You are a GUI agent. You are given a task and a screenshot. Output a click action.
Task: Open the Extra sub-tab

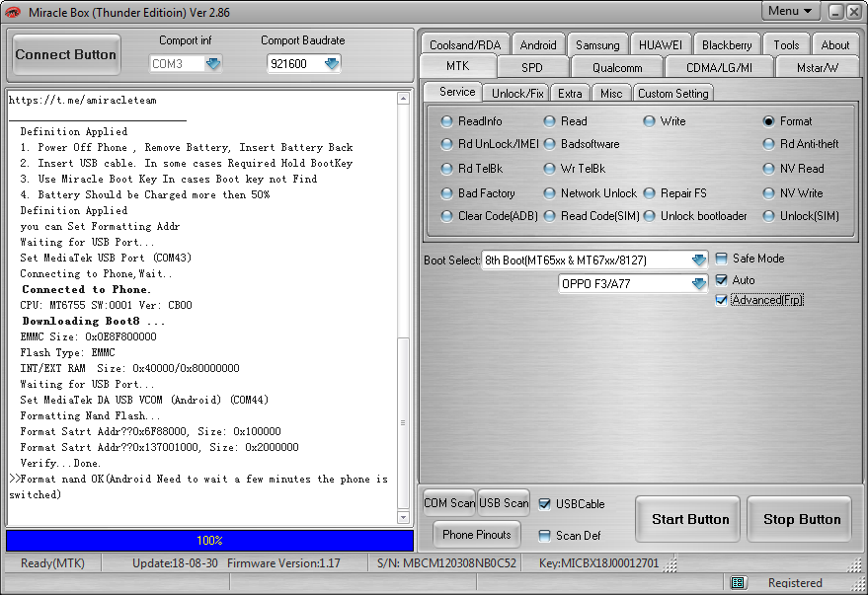click(x=570, y=94)
